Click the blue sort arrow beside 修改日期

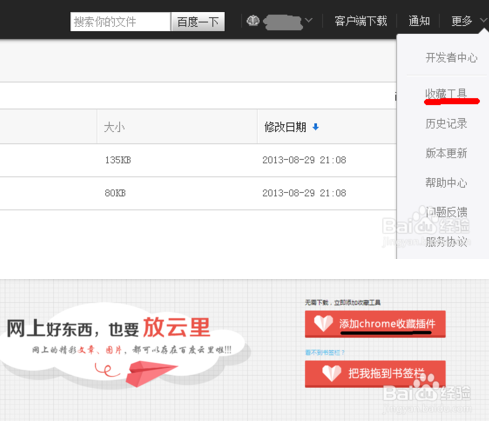pos(316,127)
